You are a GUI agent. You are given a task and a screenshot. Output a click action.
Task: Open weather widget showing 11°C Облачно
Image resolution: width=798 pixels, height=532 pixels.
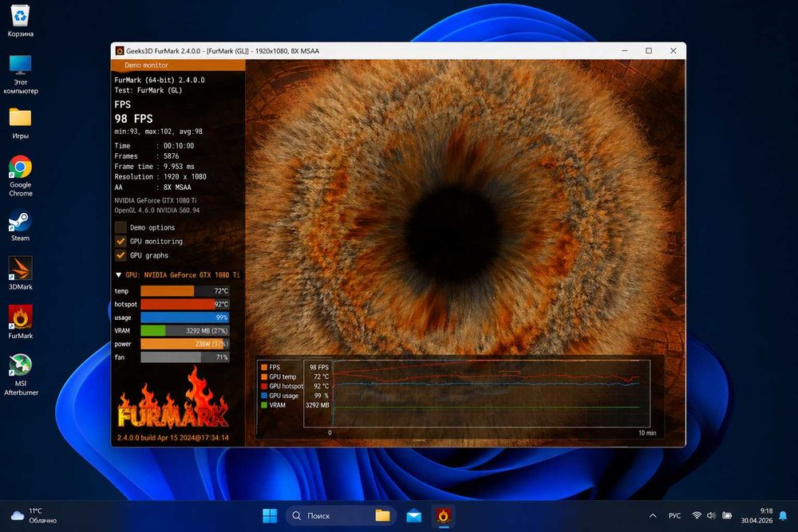[x=34, y=516]
